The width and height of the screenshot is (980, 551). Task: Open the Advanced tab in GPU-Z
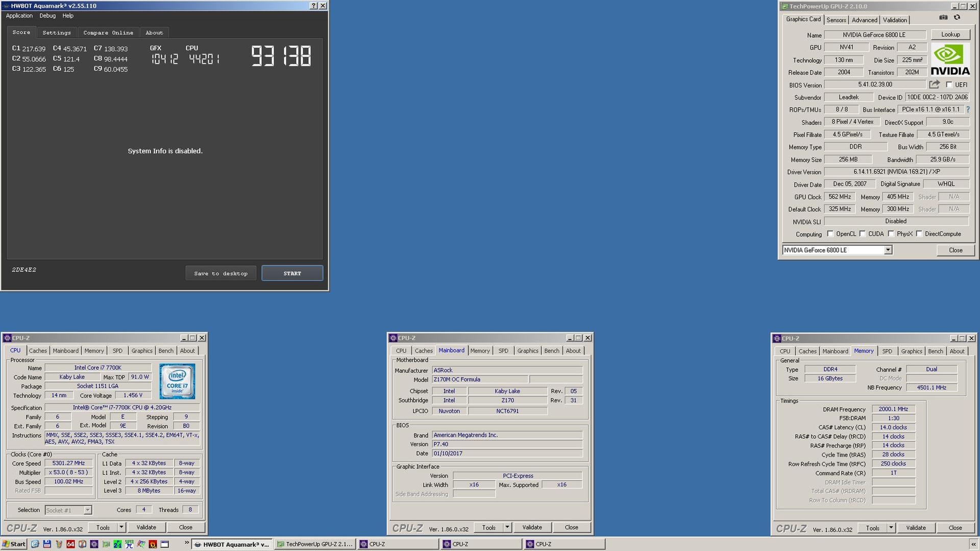tap(864, 20)
